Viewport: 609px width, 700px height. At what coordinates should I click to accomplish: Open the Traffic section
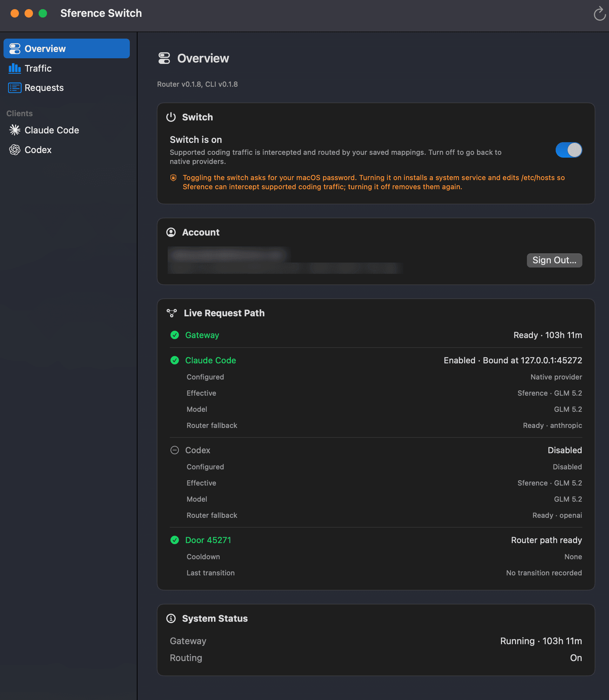(x=67, y=68)
